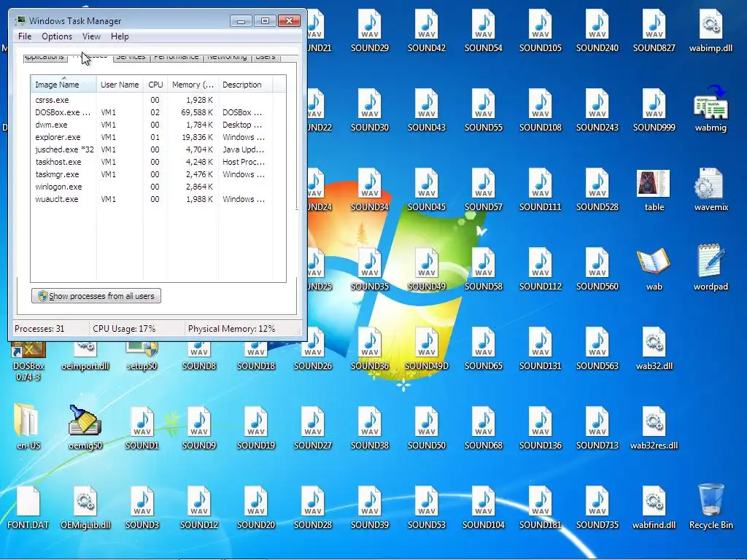Switch to the Users tab

266,57
